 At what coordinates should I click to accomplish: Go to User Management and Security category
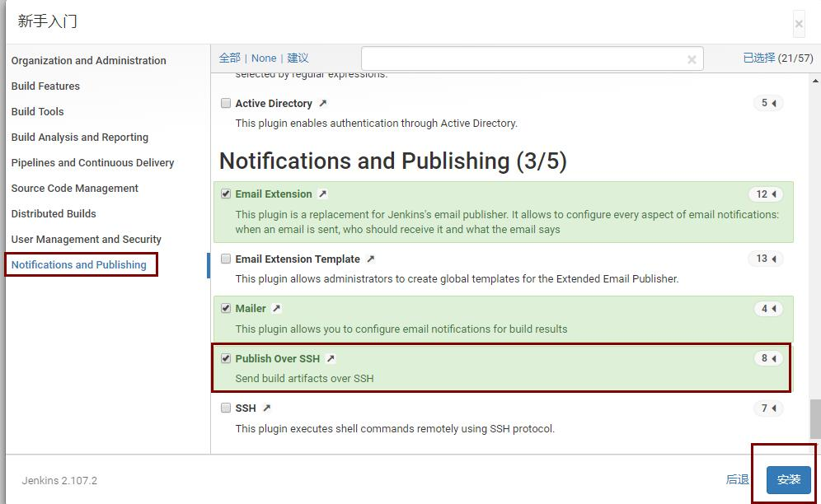(86, 239)
